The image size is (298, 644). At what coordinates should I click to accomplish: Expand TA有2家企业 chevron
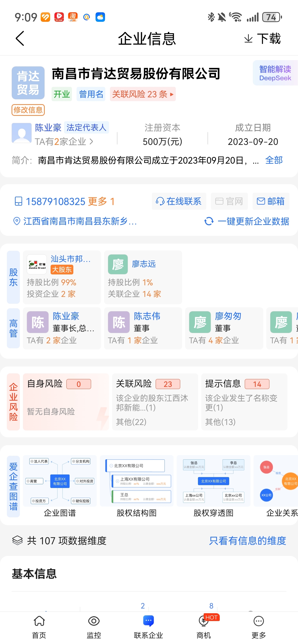(x=92, y=142)
